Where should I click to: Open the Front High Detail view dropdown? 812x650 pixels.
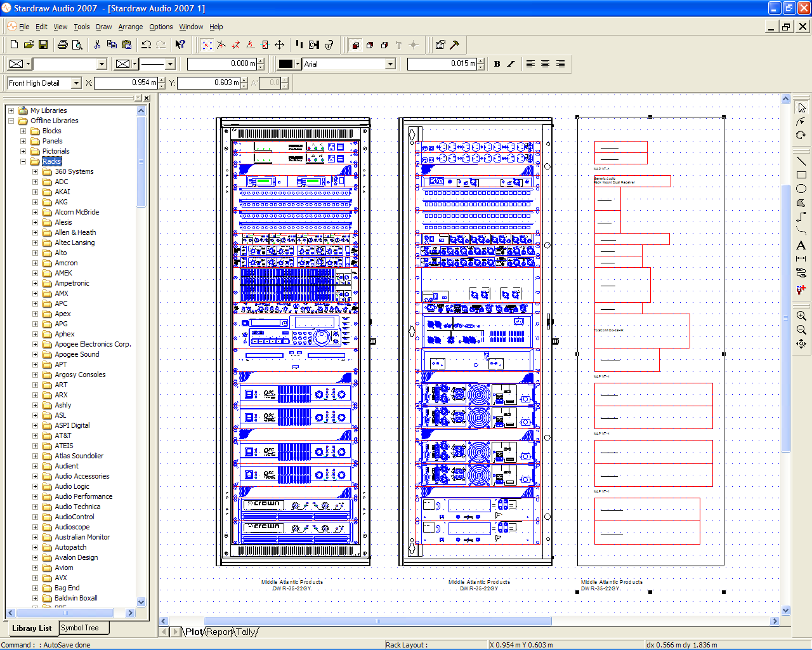[76, 83]
